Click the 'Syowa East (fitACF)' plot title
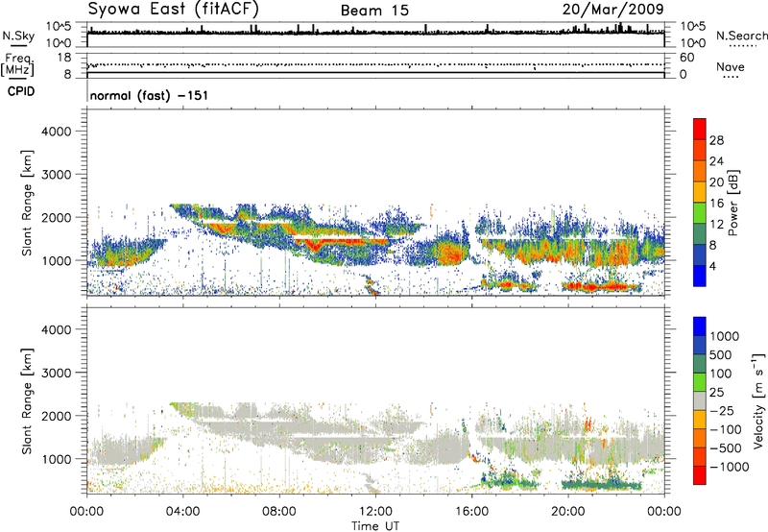Screen dimensions: 768x532 click(x=174, y=10)
